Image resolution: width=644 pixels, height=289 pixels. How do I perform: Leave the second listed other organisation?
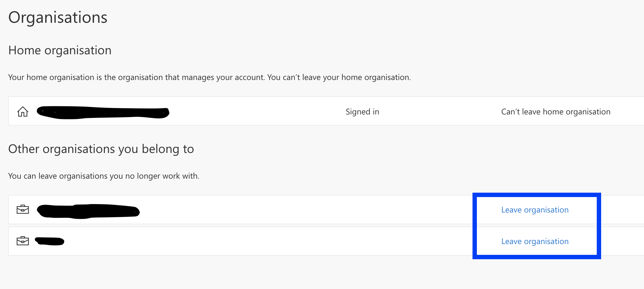pos(535,241)
